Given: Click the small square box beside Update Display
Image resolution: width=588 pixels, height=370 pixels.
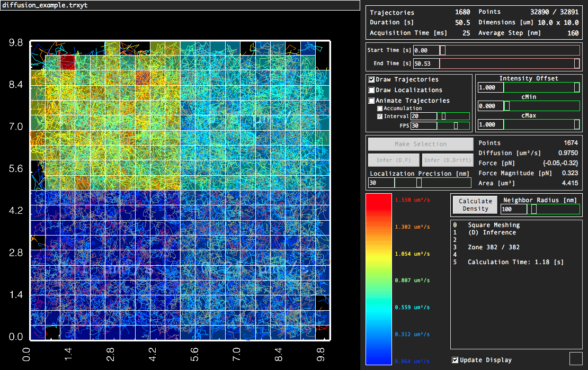Looking at the screenshot, I should pyautogui.click(x=575, y=358).
